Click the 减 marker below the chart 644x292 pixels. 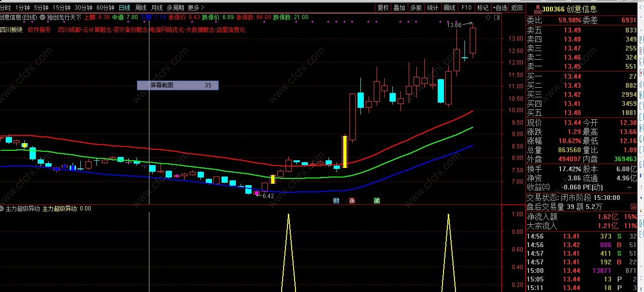(x=377, y=201)
